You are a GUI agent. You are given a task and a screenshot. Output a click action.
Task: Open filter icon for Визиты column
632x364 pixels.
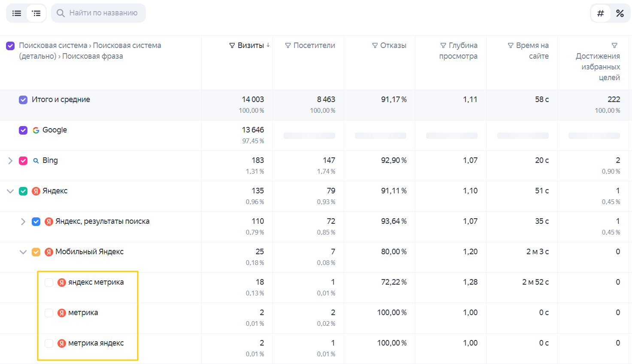[232, 45]
